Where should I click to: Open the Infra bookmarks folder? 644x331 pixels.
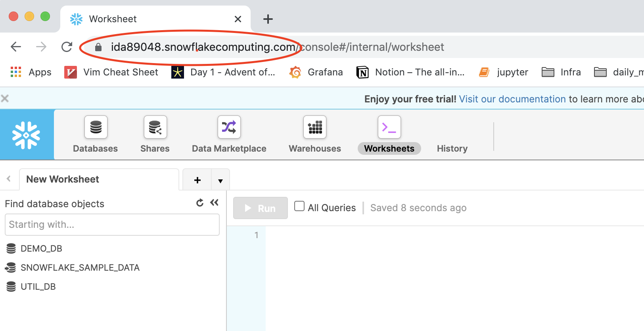point(561,72)
